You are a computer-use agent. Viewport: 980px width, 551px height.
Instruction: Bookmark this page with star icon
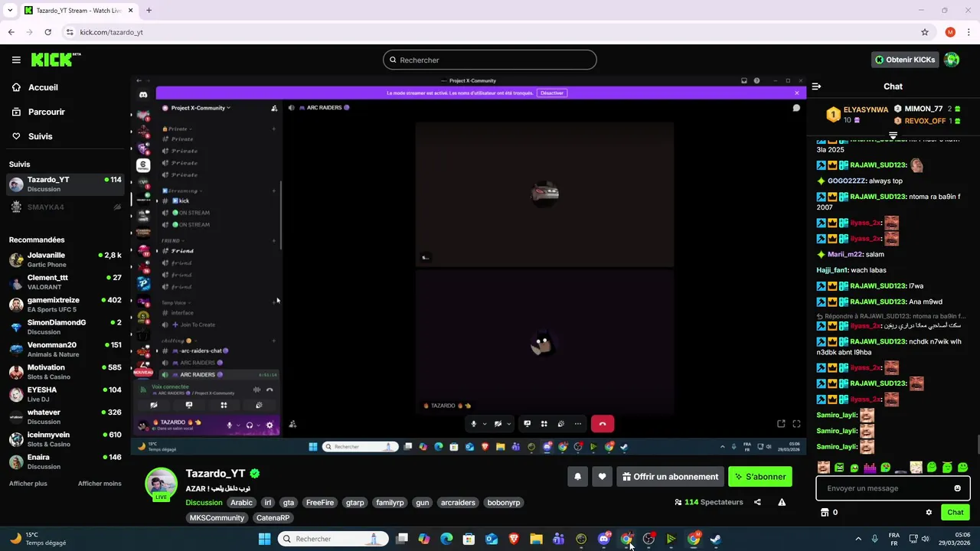click(x=925, y=32)
